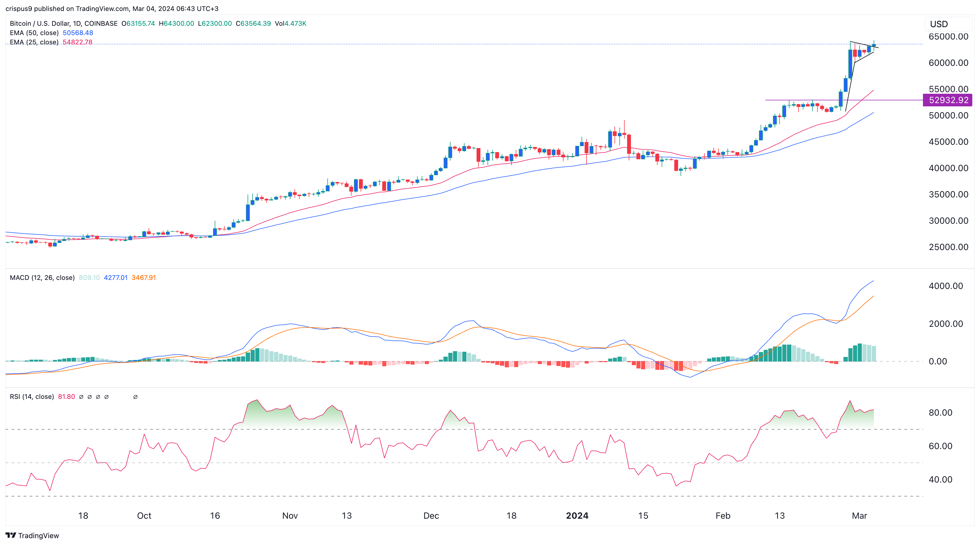The height and width of the screenshot is (545, 980).
Task: Click the 1D timeframe in the chart legend
Action: (x=76, y=23)
